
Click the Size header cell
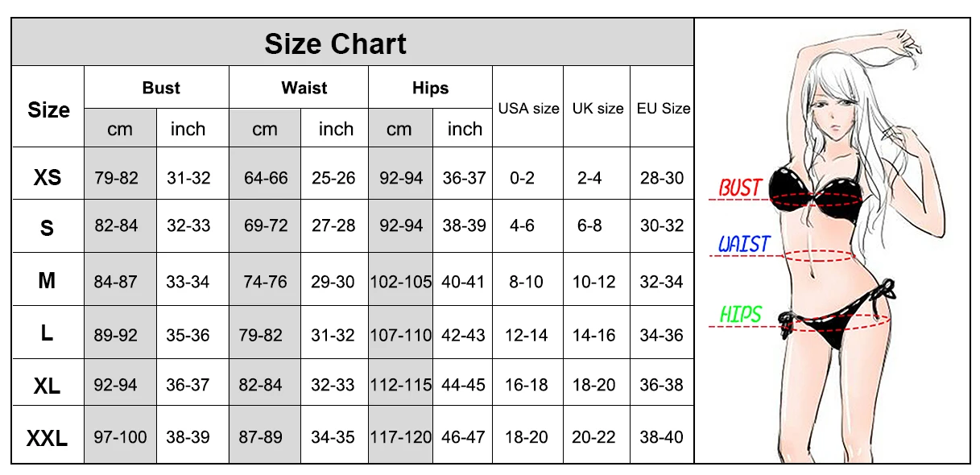tap(48, 109)
